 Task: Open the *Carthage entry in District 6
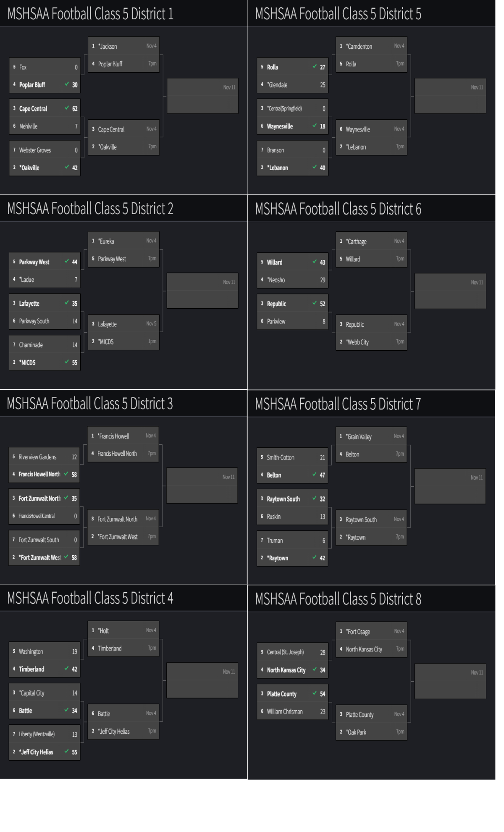coord(357,241)
